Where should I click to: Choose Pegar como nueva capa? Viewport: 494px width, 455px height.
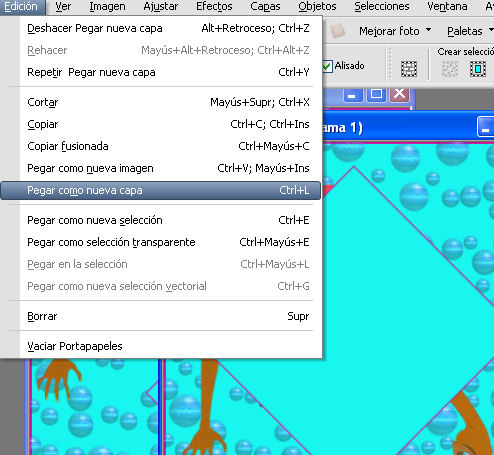161,190
